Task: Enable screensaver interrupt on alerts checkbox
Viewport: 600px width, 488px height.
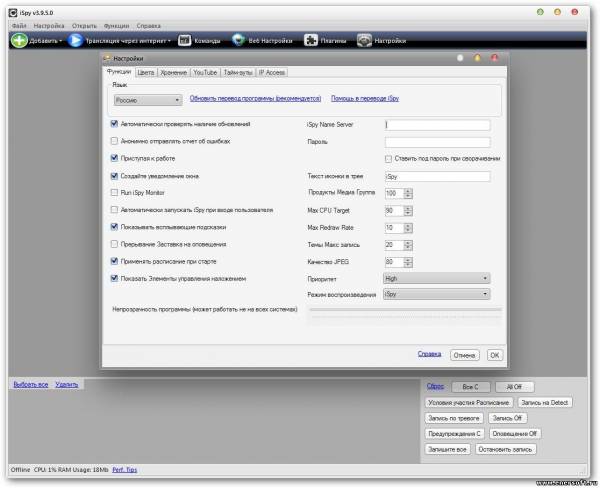Action: [114, 244]
